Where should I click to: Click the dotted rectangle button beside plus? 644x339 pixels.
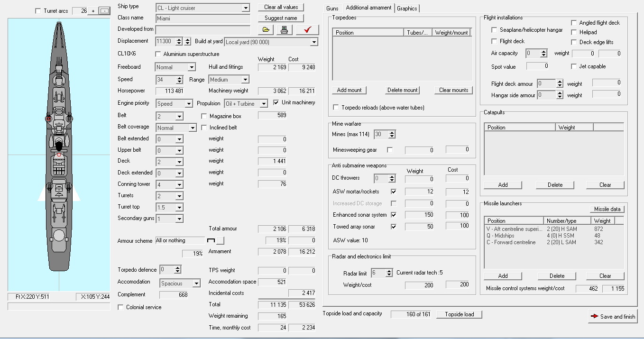pyautogui.click(x=104, y=11)
